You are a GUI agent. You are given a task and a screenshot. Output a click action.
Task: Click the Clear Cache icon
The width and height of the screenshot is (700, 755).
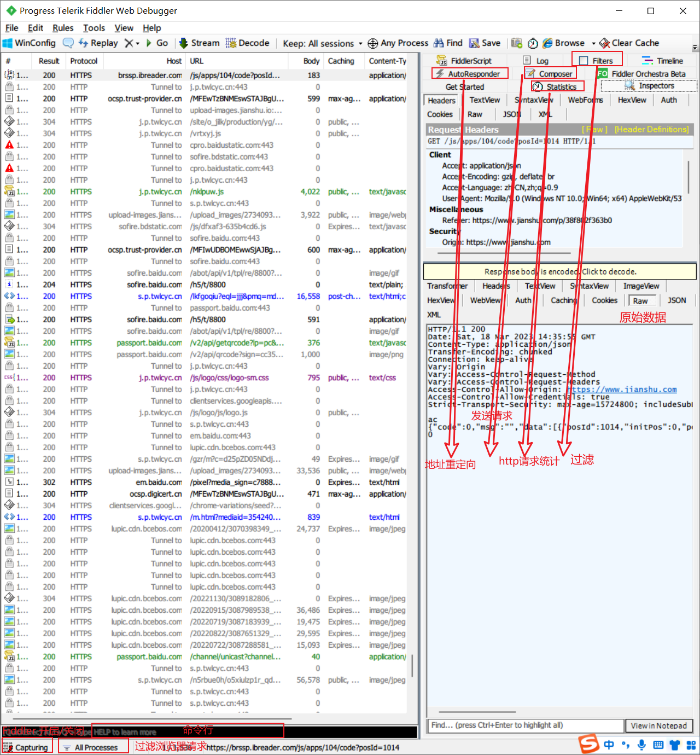[x=604, y=43]
